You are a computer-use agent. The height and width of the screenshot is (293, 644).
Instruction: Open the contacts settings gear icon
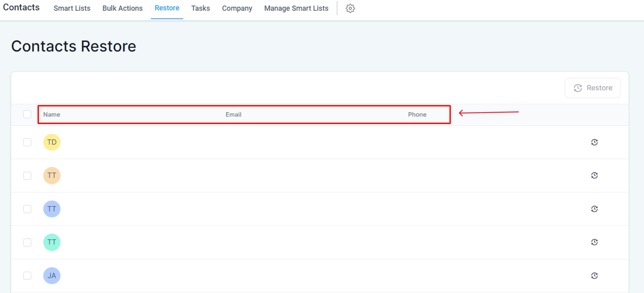350,9
